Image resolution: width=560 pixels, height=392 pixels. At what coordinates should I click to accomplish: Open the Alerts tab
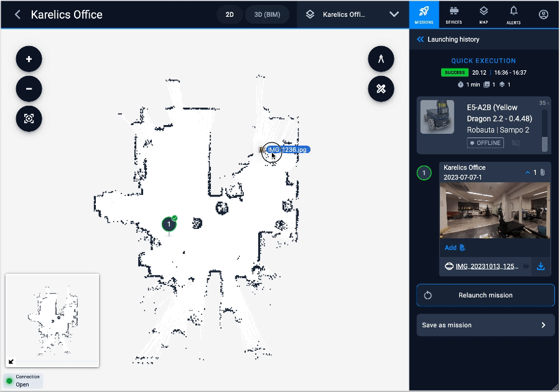coord(513,14)
